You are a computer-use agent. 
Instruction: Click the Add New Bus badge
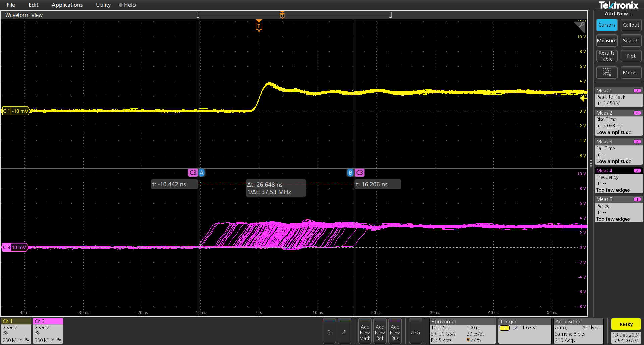tap(395, 331)
